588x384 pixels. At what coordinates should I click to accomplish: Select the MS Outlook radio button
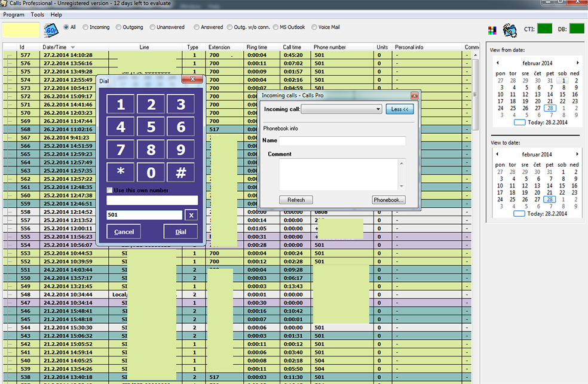coord(275,27)
